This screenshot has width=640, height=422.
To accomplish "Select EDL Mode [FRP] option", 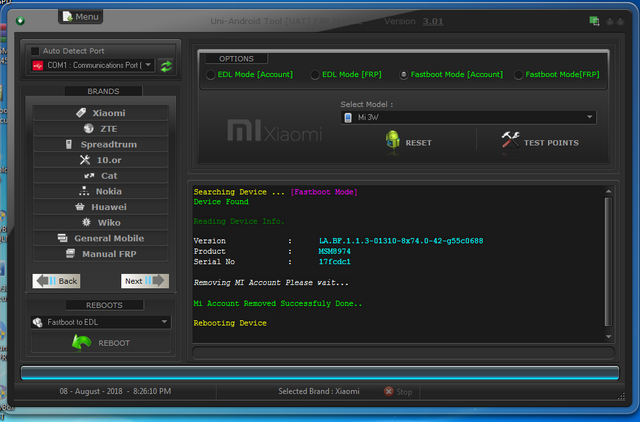I will (x=346, y=75).
